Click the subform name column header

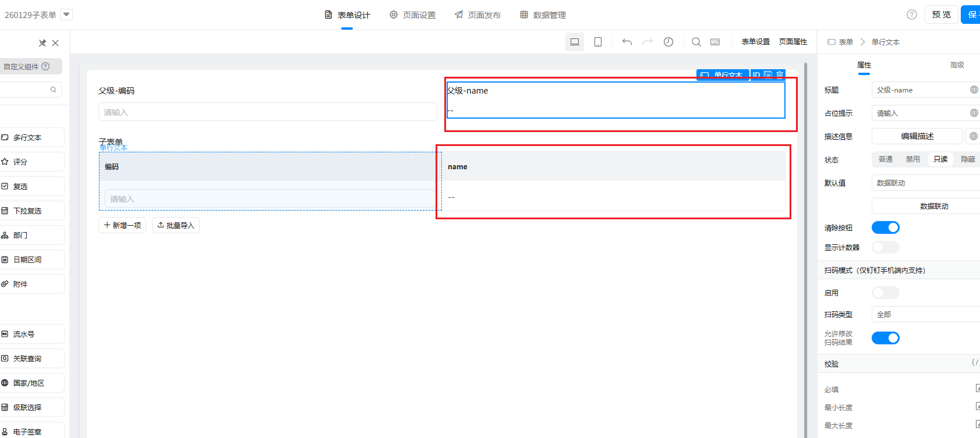pos(614,166)
